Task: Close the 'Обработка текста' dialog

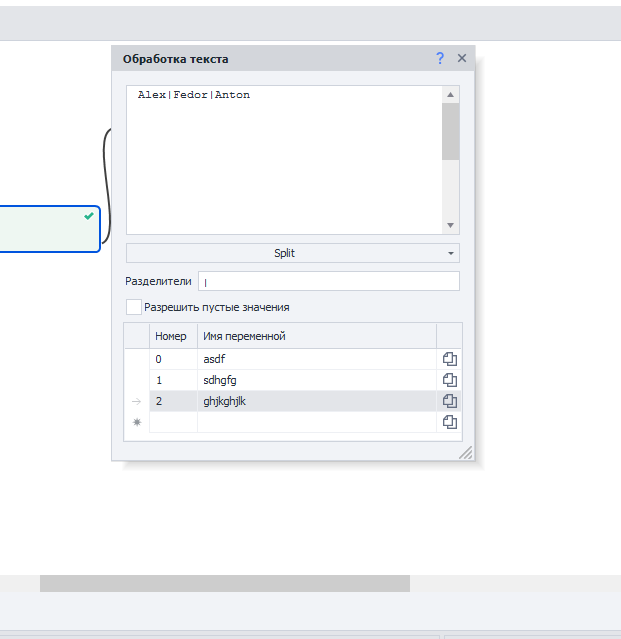Action: point(462,59)
